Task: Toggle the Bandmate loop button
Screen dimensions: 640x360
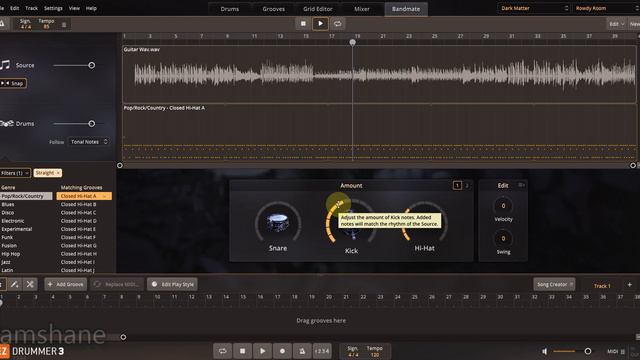Action: (338, 24)
